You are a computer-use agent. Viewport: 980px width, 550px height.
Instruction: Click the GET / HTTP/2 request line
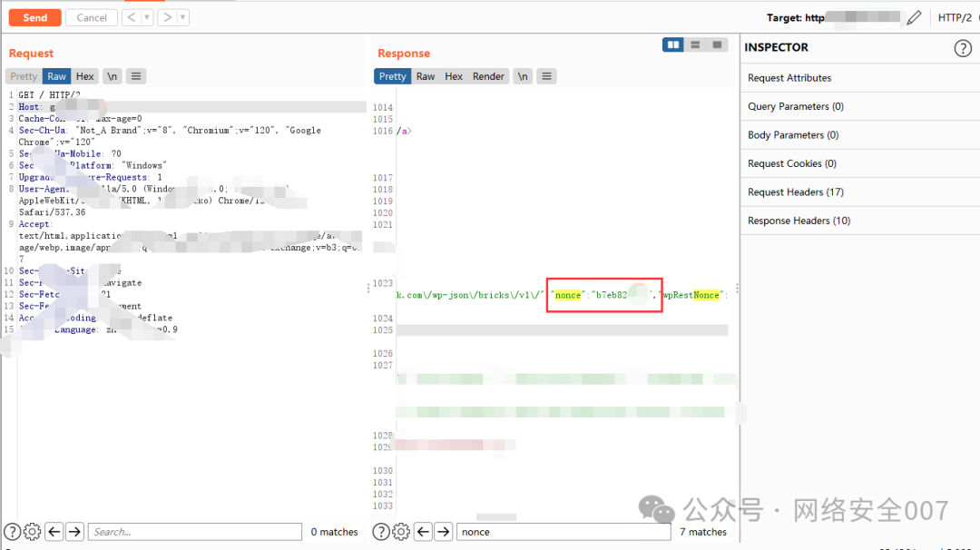point(49,95)
